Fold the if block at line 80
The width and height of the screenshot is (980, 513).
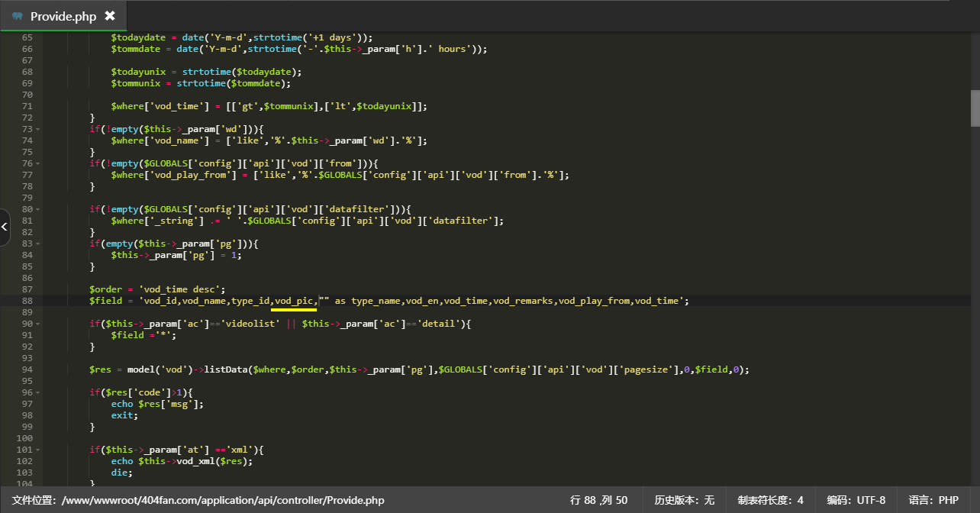37,209
